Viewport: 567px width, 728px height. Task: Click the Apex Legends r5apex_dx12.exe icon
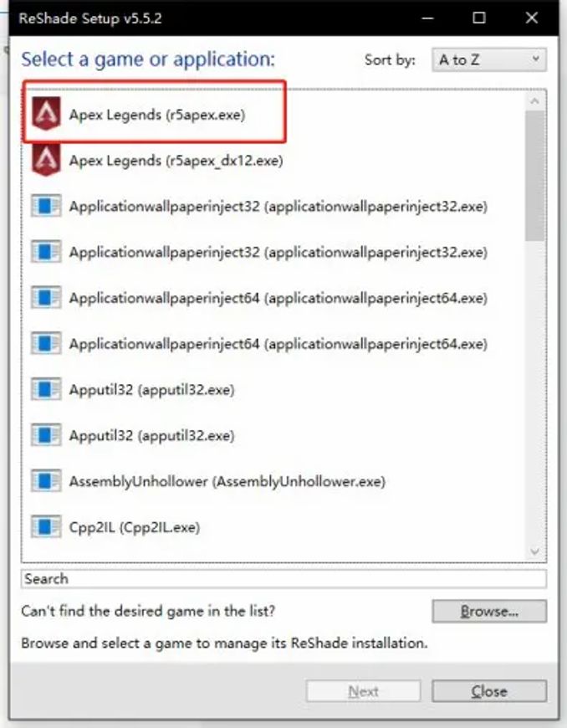click(46, 159)
